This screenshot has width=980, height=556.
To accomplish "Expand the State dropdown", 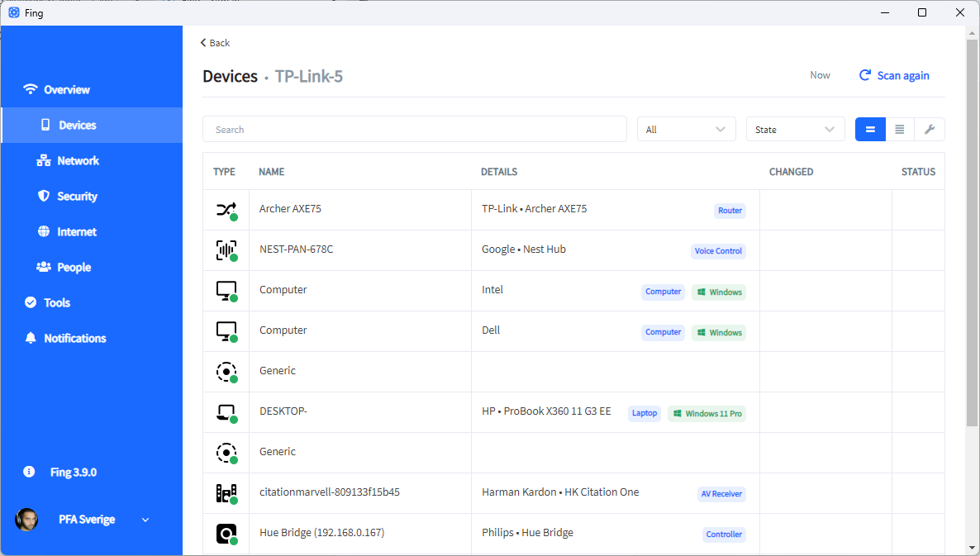I will pyautogui.click(x=795, y=129).
